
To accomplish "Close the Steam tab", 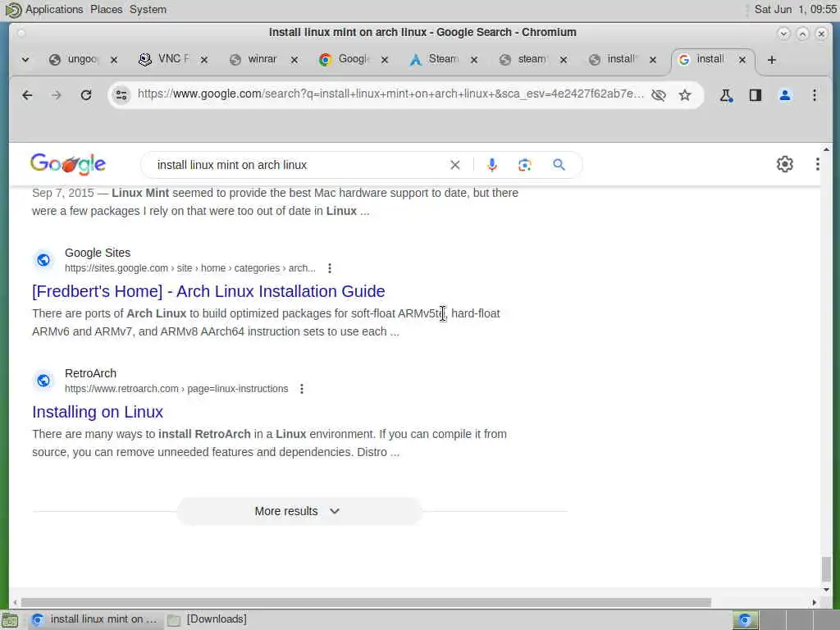I will point(473,60).
